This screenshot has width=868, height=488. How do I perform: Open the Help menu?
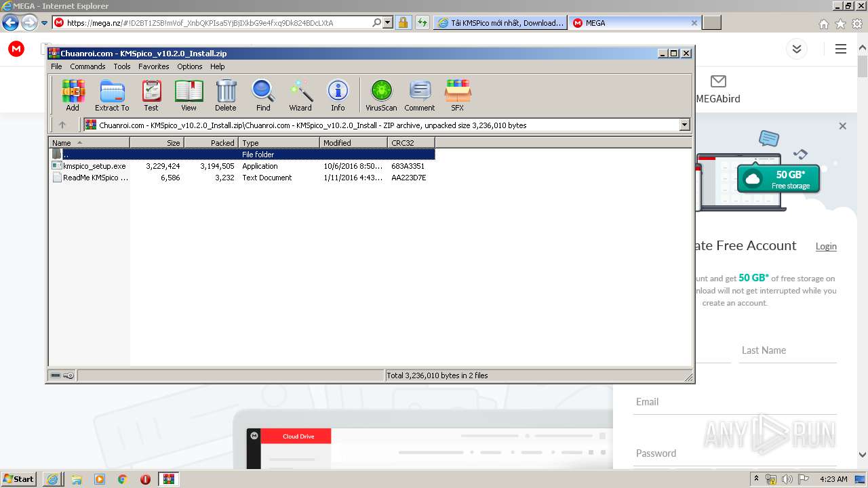pyautogui.click(x=218, y=66)
